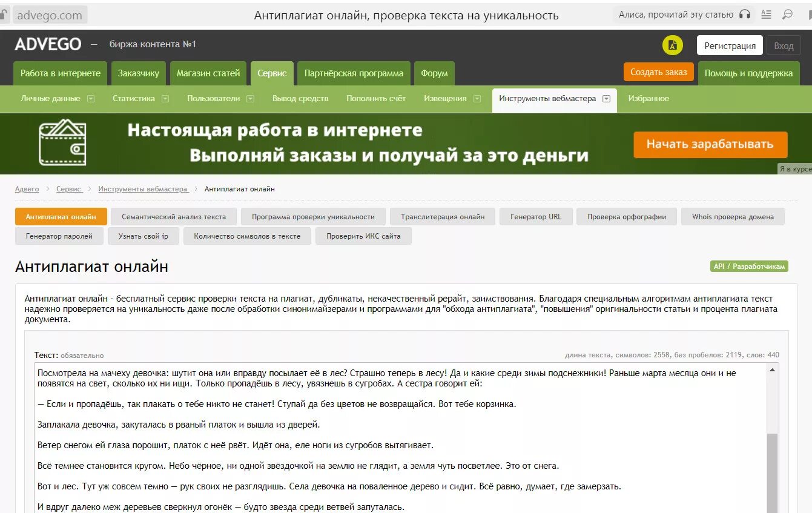Image resolution: width=812 pixels, height=513 pixels.
Task: Follow the Адвего breadcrumb link
Action: (x=27, y=189)
